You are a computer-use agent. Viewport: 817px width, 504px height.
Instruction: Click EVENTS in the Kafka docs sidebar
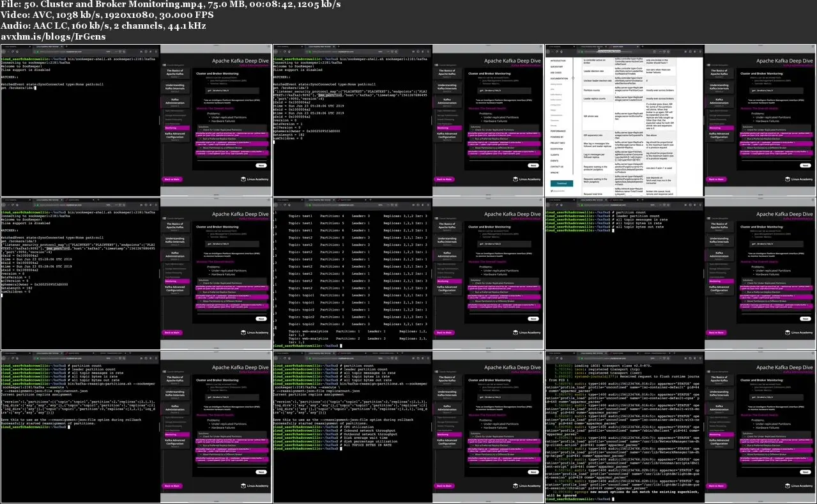[x=554, y=160]
